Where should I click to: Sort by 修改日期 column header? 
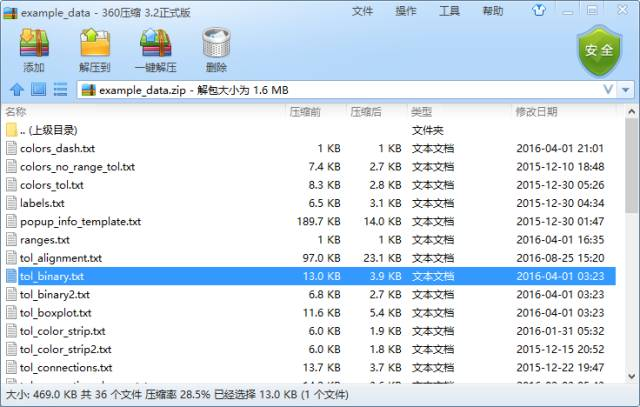[537, 111]
